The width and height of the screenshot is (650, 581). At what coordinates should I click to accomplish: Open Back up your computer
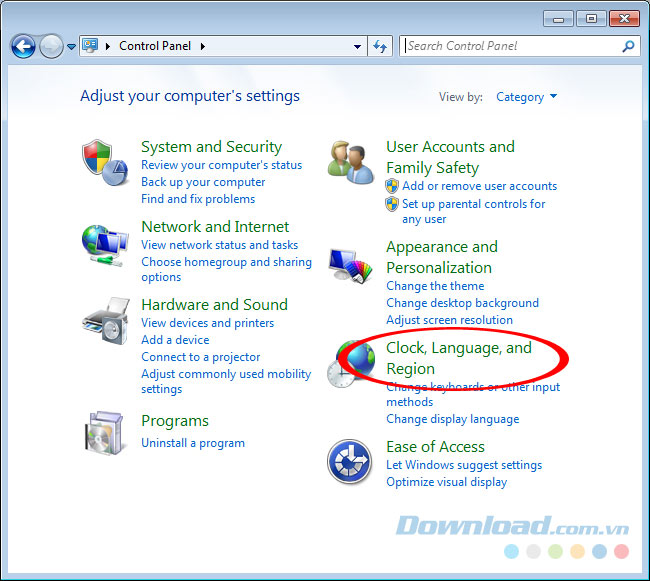pos(203,182)
